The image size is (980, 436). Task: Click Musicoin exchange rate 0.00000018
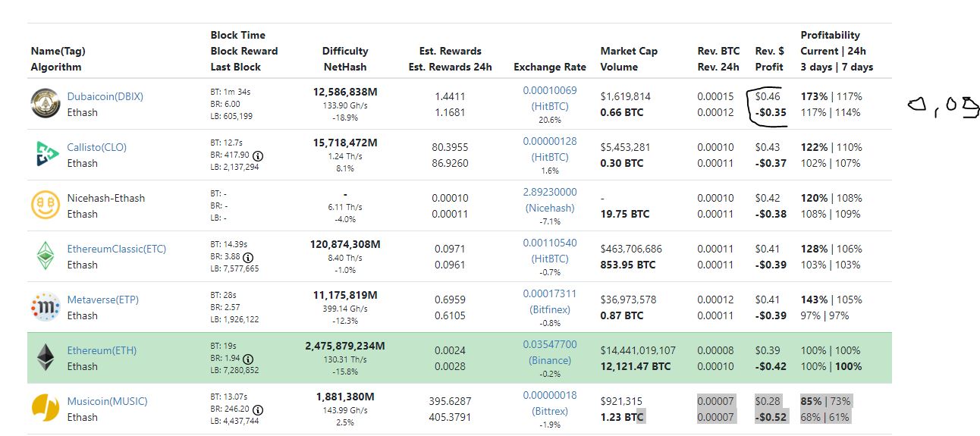pos(550,395)
